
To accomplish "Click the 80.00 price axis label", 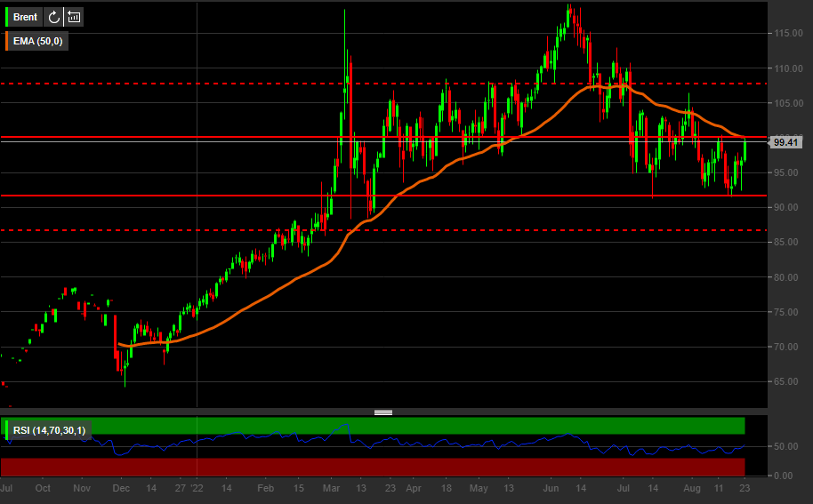I will tap(788, 277).
